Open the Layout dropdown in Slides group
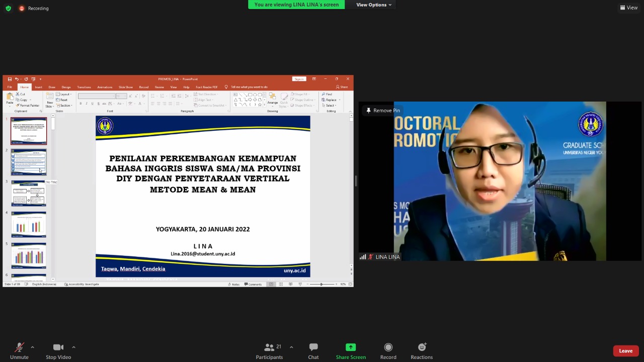 pyautogui.click(x=63, y=94)
